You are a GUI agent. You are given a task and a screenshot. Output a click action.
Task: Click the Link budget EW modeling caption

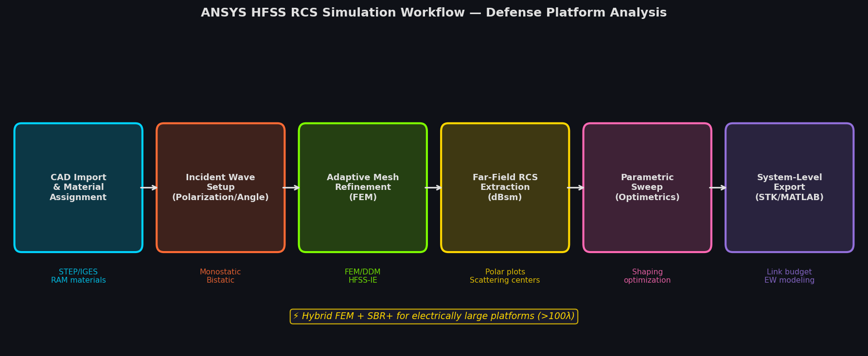coord(790,276)
